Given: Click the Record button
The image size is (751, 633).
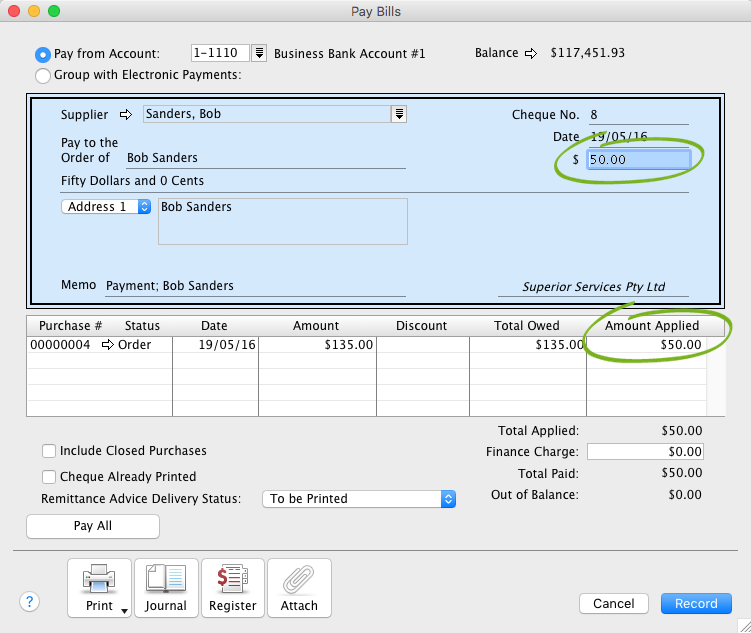Looking at the screenshot, I should click(696, 603).
